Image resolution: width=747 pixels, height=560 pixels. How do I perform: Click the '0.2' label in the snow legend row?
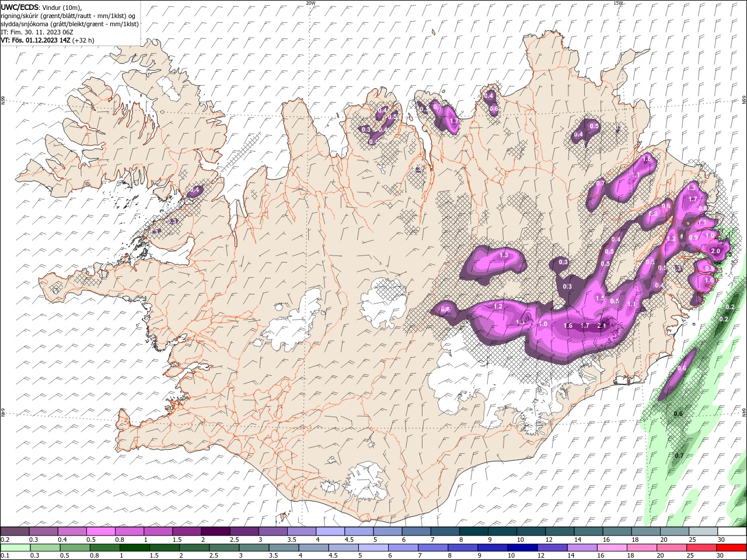coord(4,540)
